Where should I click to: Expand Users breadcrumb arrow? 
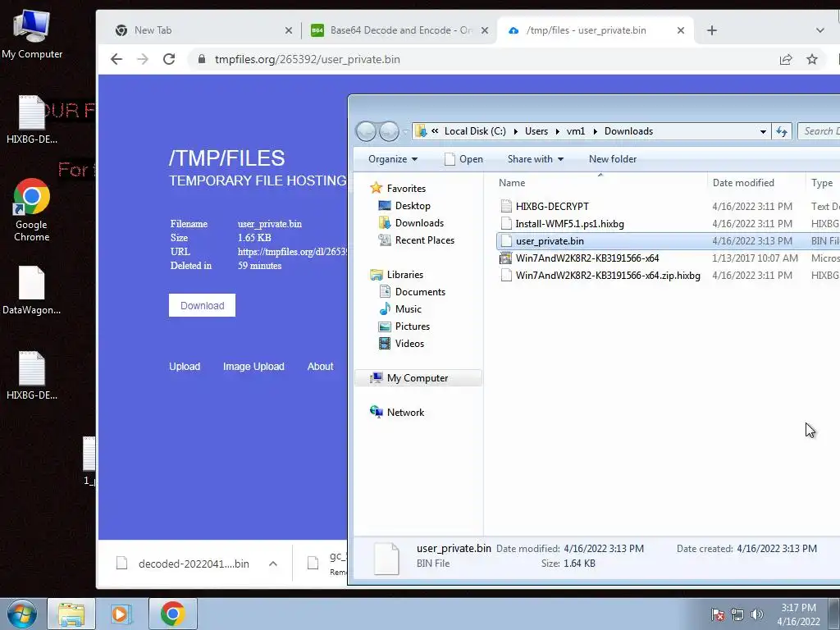pyautogui.click(x=557, y=131)
